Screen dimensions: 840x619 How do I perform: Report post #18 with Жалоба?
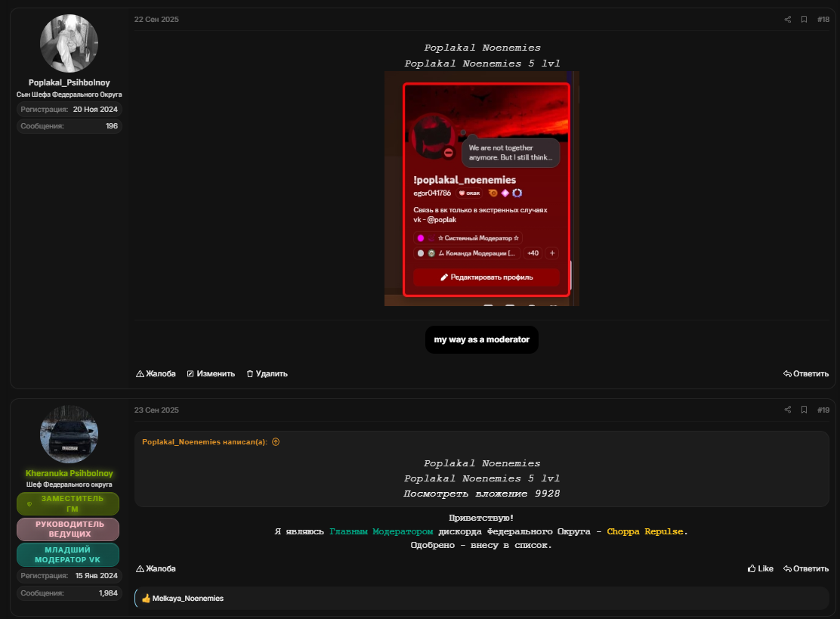156,374
